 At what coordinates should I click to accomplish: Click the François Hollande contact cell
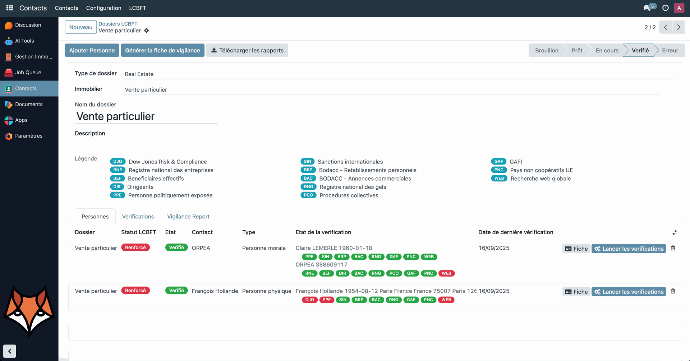click(x=215, y=291)
